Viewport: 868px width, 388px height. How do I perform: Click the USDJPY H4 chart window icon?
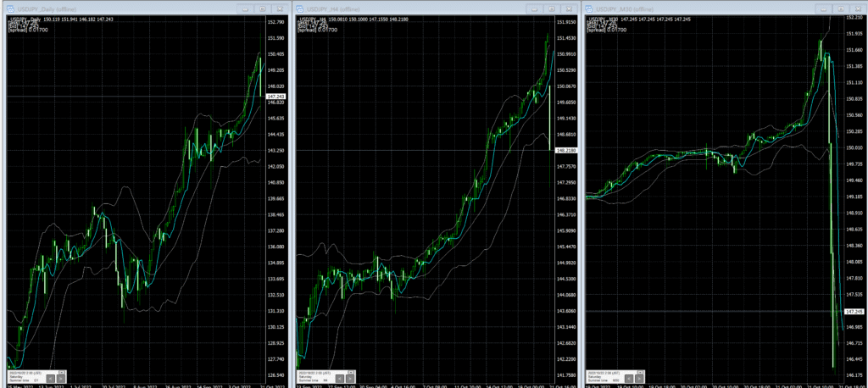(x=300, y=8)
